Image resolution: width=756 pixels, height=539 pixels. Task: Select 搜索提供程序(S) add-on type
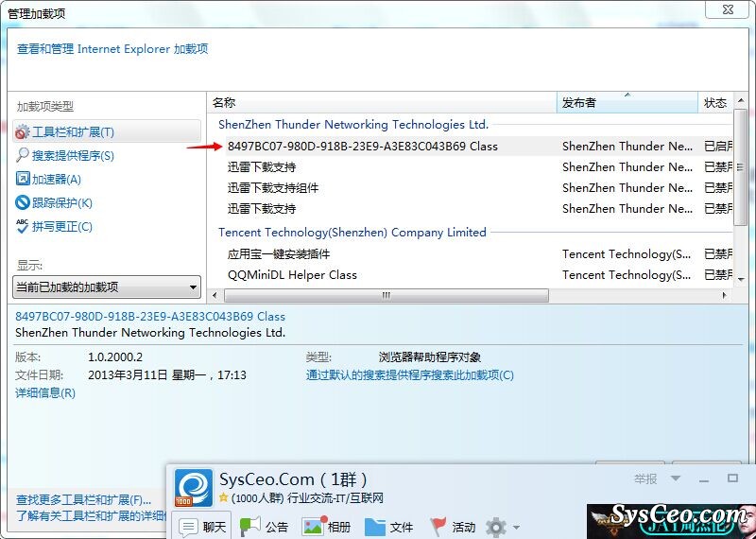73,155
